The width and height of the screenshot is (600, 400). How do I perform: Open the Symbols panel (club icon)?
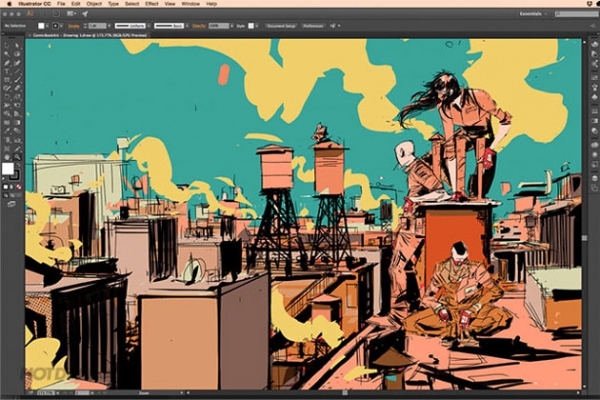click(x=594, y=98)
